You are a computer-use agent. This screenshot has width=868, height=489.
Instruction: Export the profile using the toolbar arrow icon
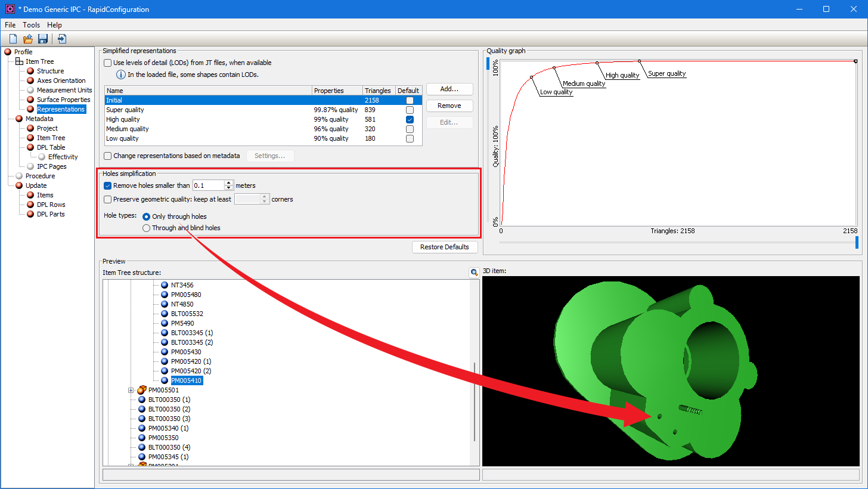[60, 38]
